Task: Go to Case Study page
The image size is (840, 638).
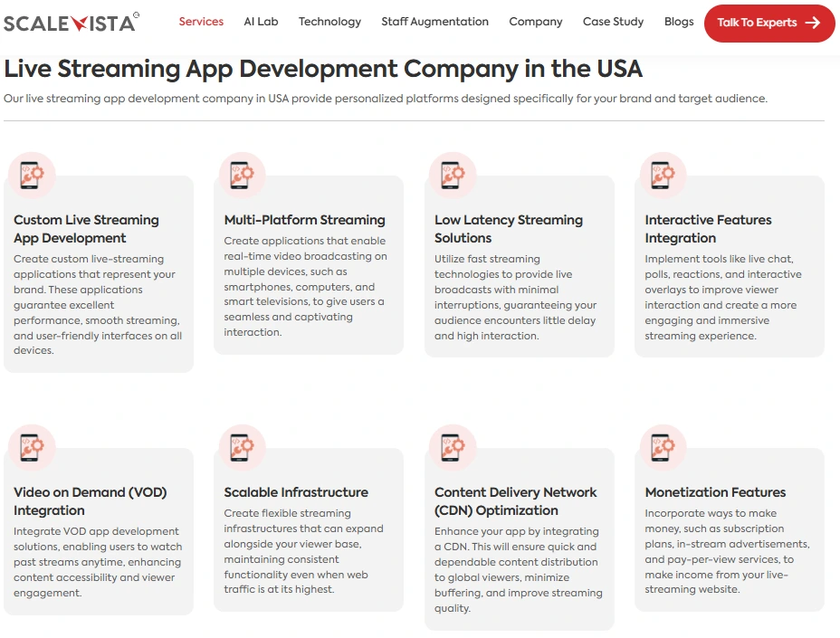Action: click(614, 22)
